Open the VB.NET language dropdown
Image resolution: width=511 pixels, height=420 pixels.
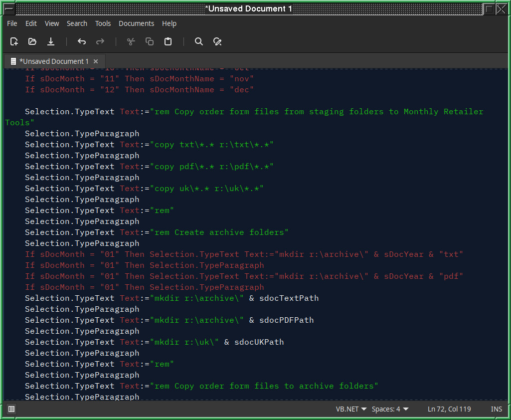(351, 409)
